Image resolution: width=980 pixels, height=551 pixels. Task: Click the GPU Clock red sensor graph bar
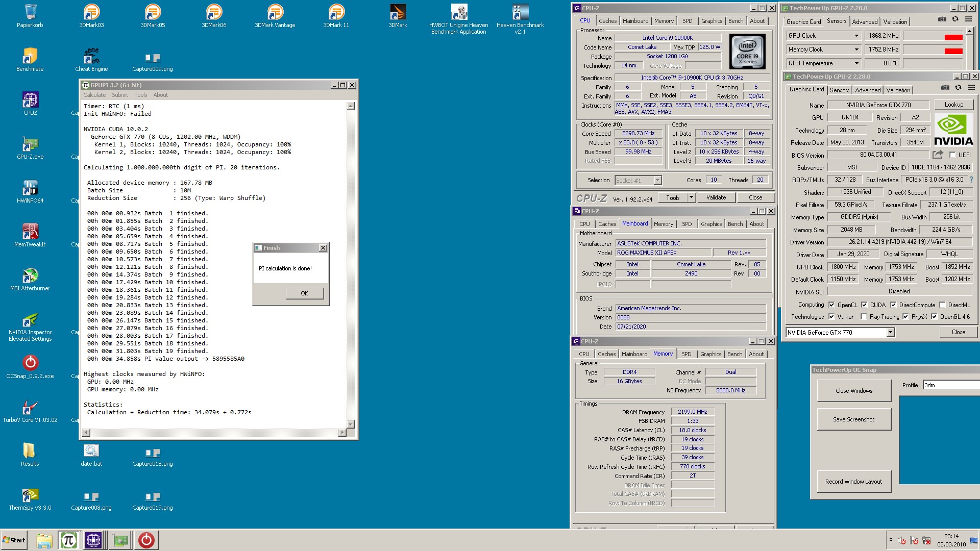click(x=953, y=37)
